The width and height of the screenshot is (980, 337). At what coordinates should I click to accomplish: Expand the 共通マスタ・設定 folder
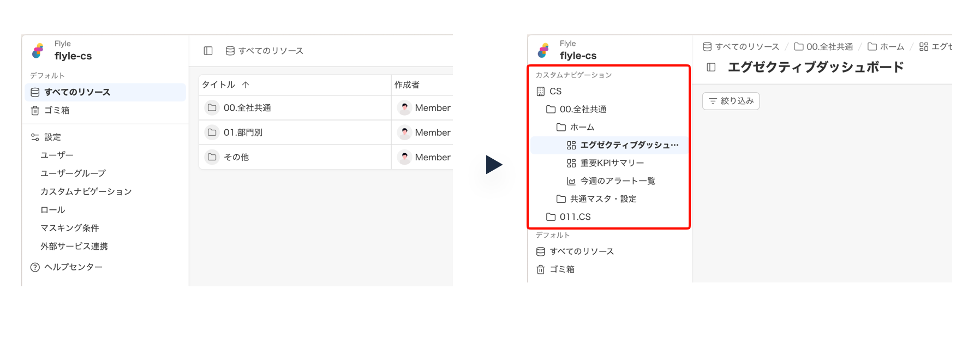point(602,199)
